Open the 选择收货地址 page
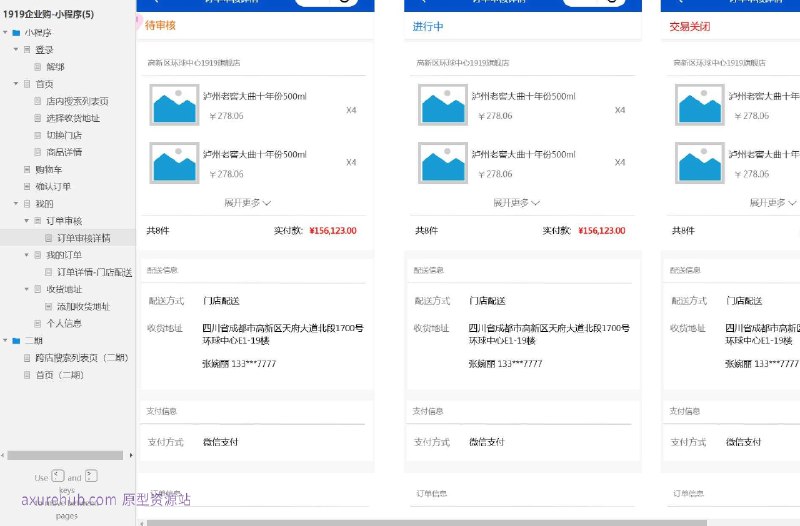The width and height of the screenshot is (800, 526). tap(72, 118)
